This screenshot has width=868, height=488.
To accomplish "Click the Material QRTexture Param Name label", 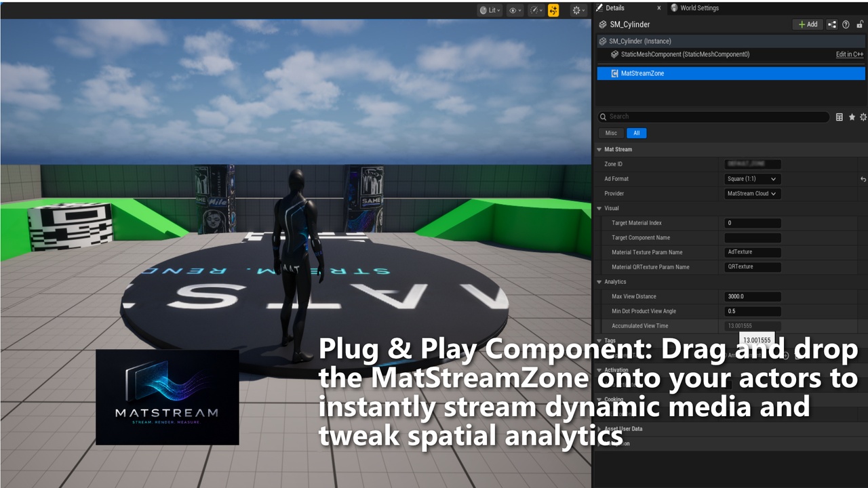I will (x=651, y=267).
